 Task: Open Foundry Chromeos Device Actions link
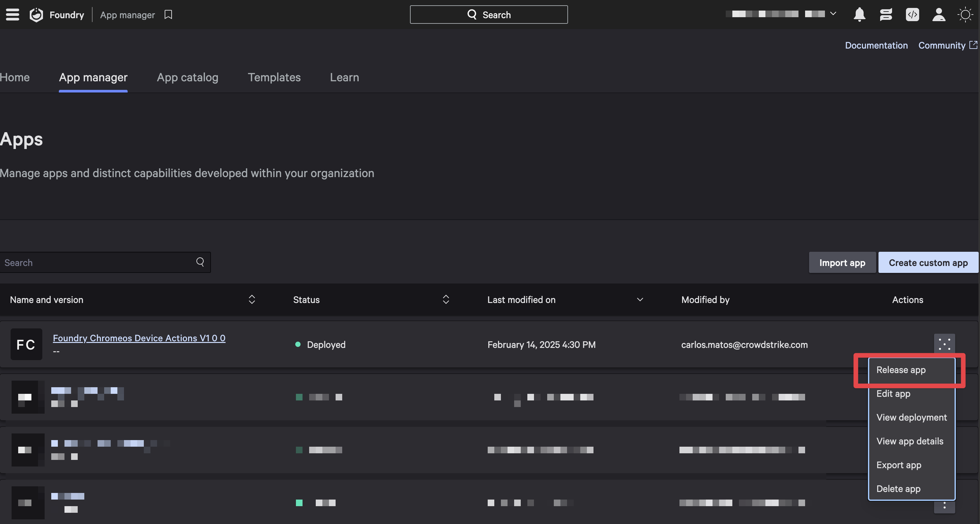pos(139,338)
